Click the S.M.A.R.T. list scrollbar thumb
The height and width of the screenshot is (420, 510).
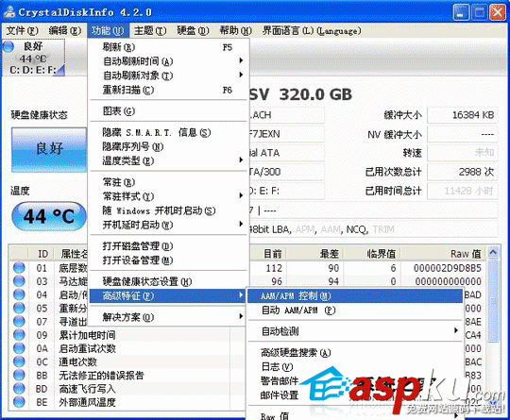pos(493,300)
